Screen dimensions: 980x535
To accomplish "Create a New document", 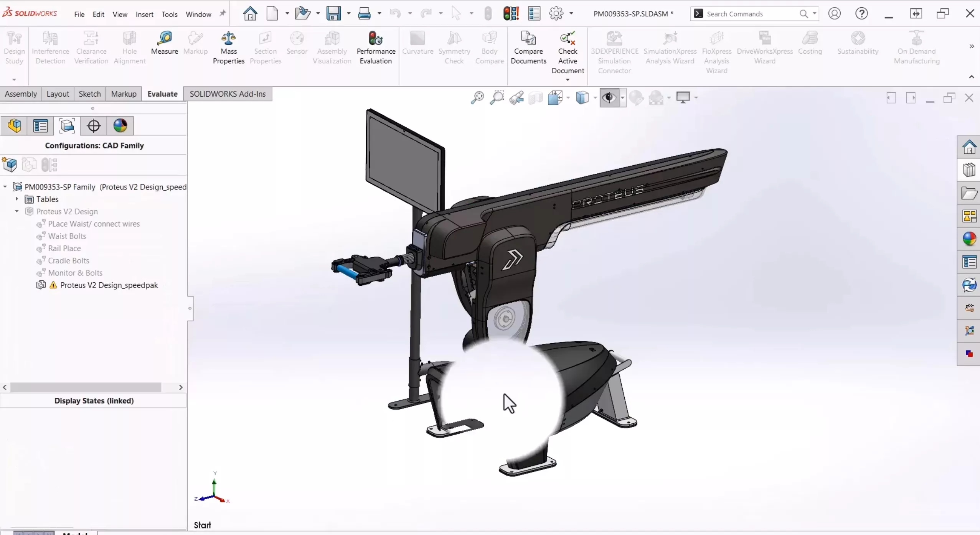I will pyautogui.click(x=272, y=14).
